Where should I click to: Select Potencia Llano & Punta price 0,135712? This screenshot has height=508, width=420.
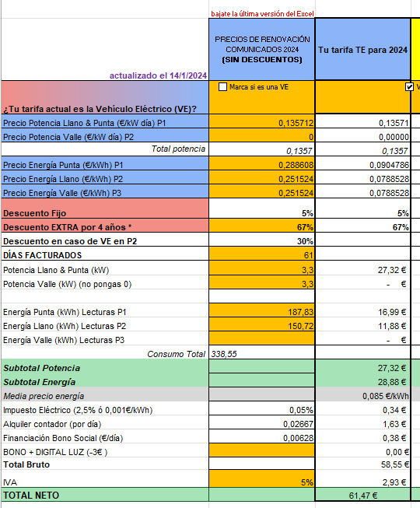(262, 123)
